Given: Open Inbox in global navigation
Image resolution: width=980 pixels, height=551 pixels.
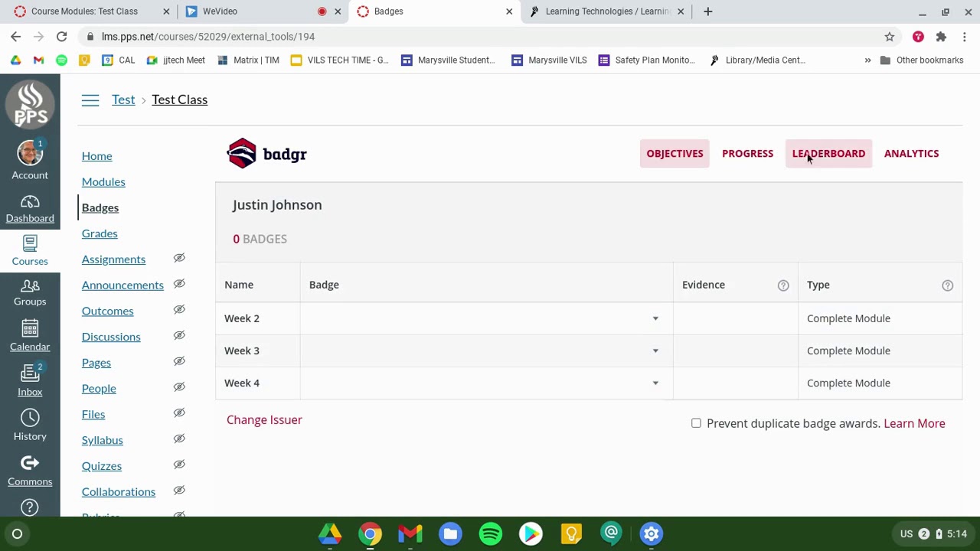Looking at the screenshot, I should point(30,381).
